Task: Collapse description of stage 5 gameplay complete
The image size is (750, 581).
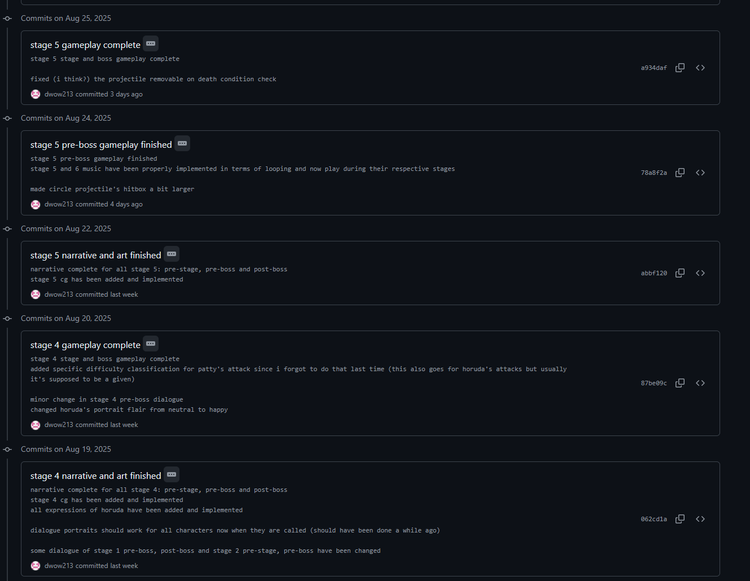Action: tap(151, 44)
